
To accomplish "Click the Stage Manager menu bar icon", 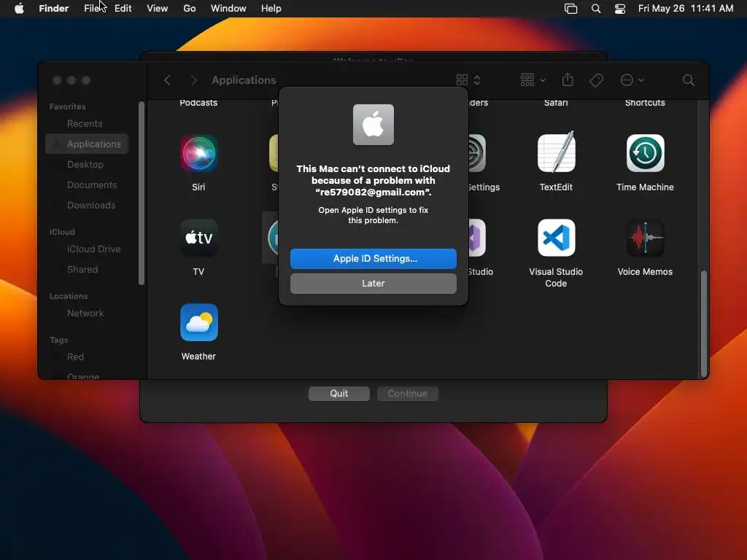I will [570, 9].
